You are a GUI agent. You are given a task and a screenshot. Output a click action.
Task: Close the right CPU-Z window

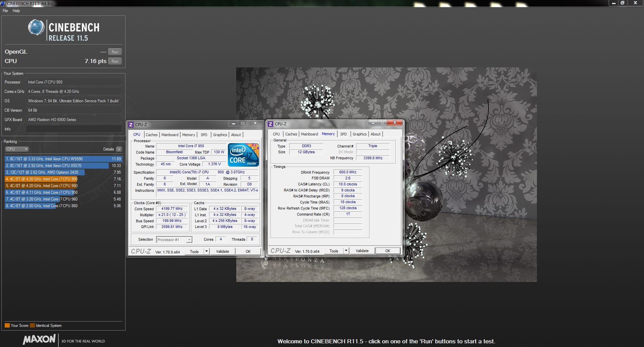(395, 123)
